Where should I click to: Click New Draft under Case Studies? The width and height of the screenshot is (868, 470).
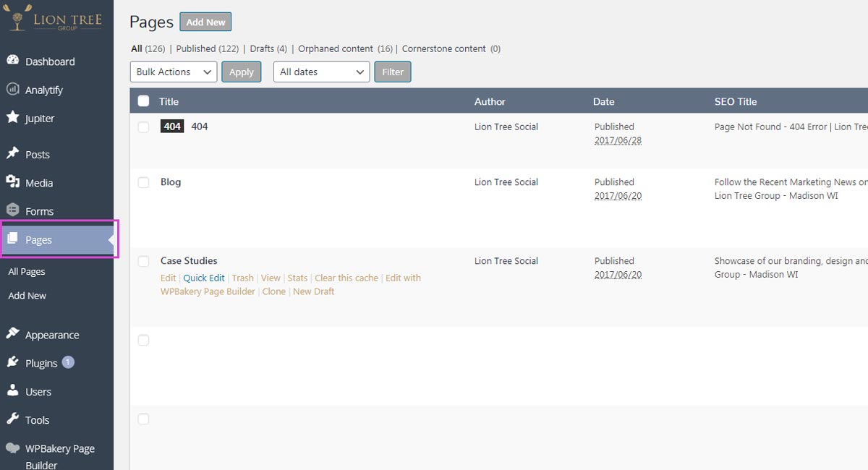coord(314,291)
